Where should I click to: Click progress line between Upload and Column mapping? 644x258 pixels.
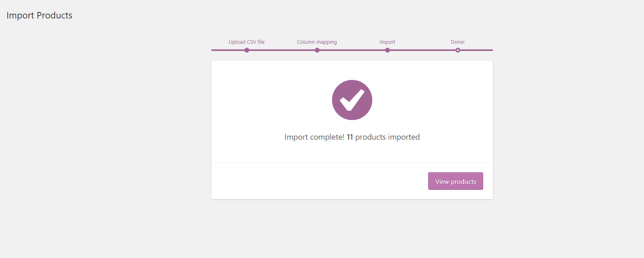(x=282, y=50)
